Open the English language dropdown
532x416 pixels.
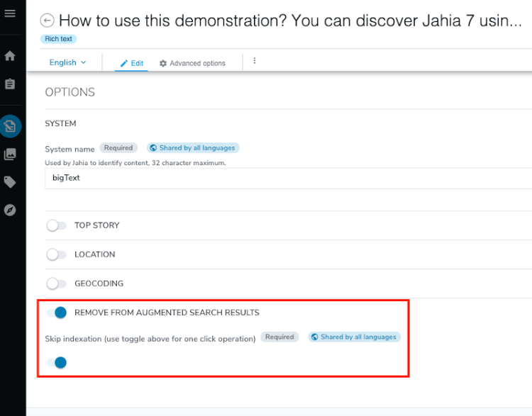[x=67, y=62]
